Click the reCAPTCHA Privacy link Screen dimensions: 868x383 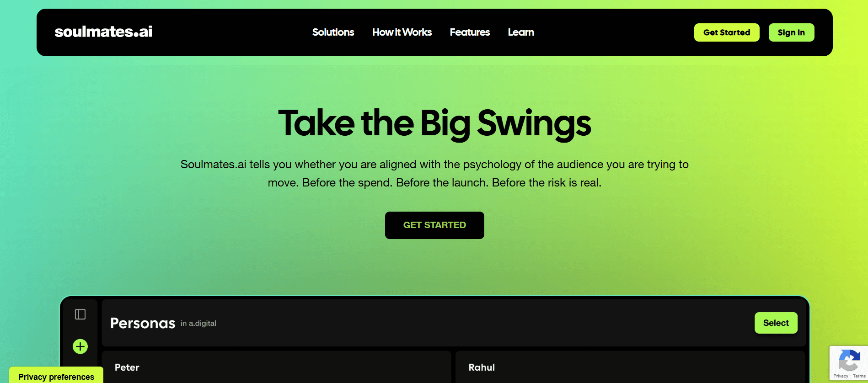click(841, 376)
